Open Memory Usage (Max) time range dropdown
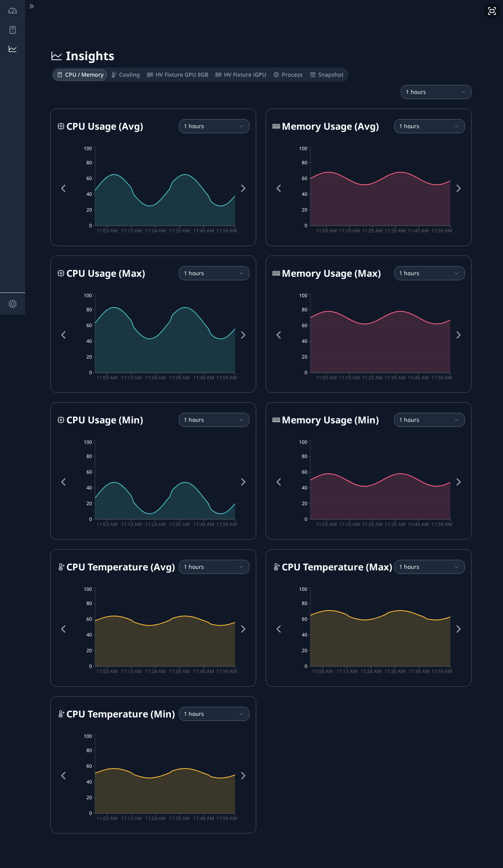 point(430,273)
